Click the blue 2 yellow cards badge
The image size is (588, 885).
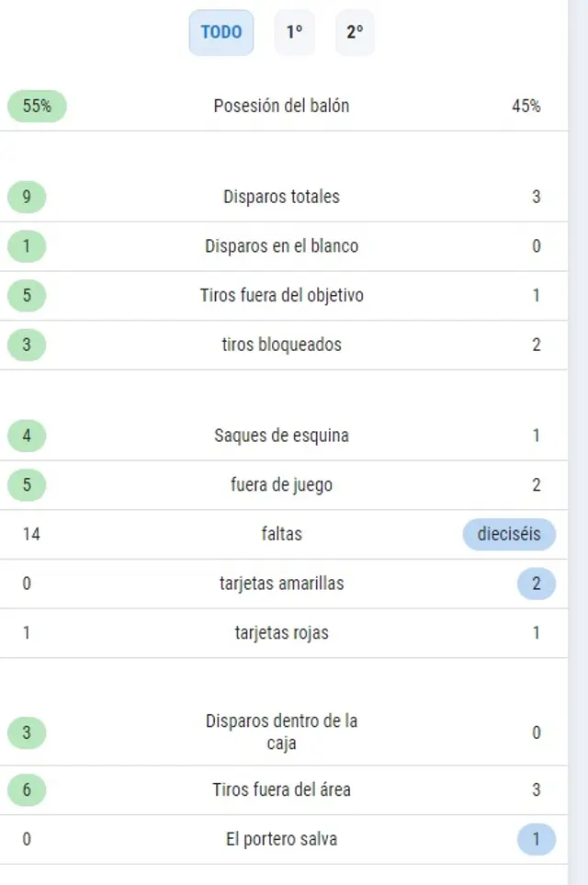click(x=537, y=584)
